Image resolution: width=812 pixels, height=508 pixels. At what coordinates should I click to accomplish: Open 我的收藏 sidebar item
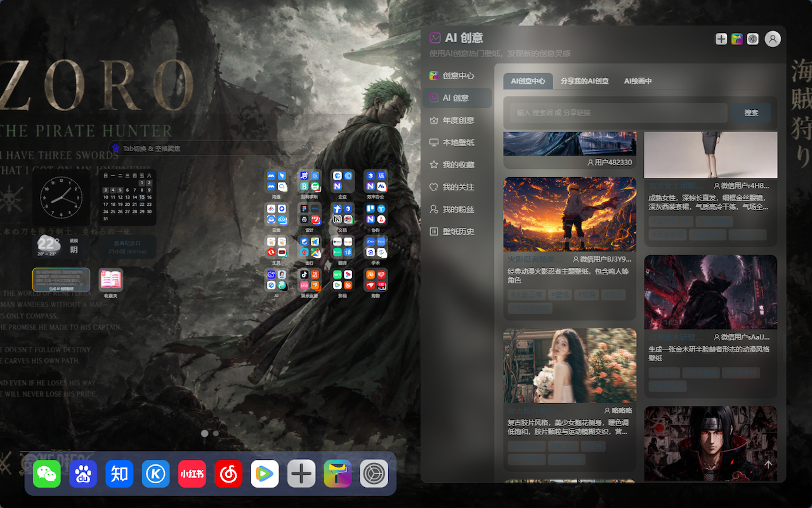(x=457, y=164)
